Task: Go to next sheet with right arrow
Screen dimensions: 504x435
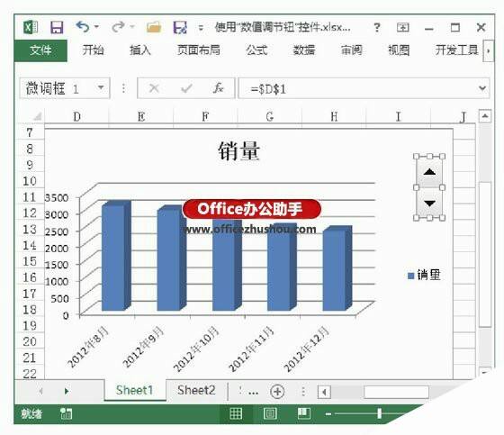Action: pos(67,391)
